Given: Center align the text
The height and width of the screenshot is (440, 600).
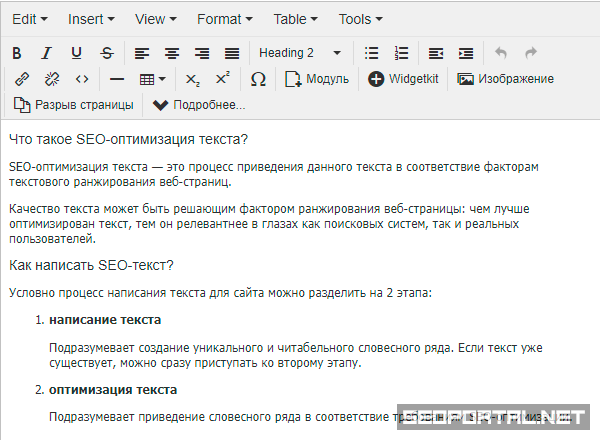Looking at the screenshot, I should click(x=172, y=53).
